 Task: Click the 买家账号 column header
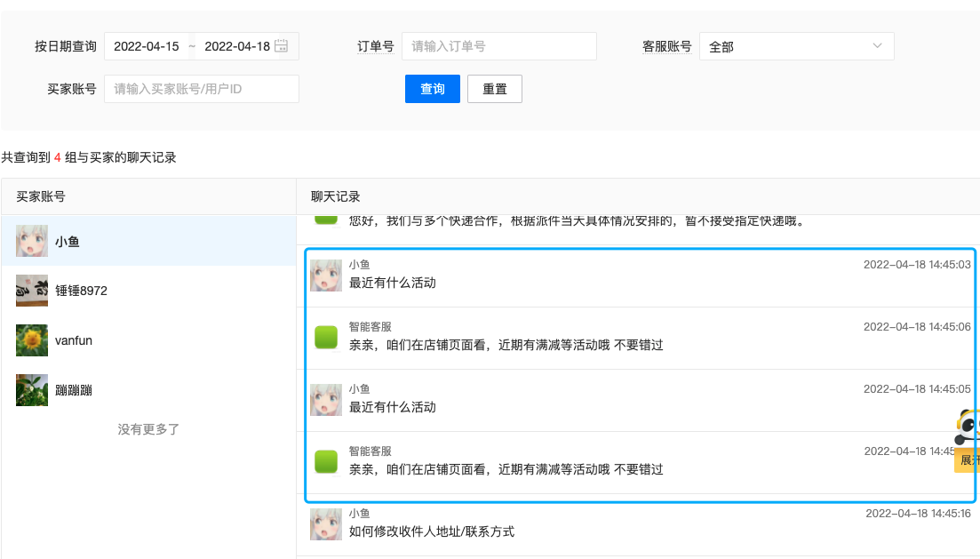41,196
